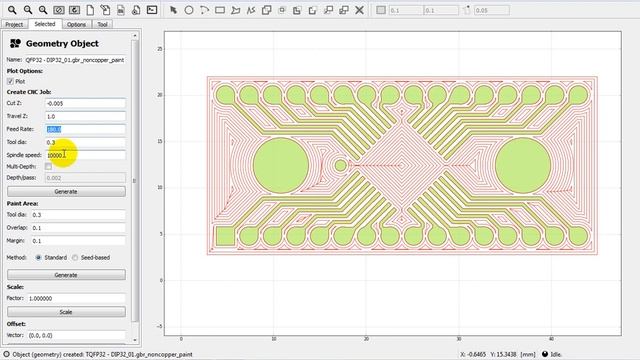Click the Grid X toolbar field
The height and width of the screenshot is (360, 640).
[405, 10]
